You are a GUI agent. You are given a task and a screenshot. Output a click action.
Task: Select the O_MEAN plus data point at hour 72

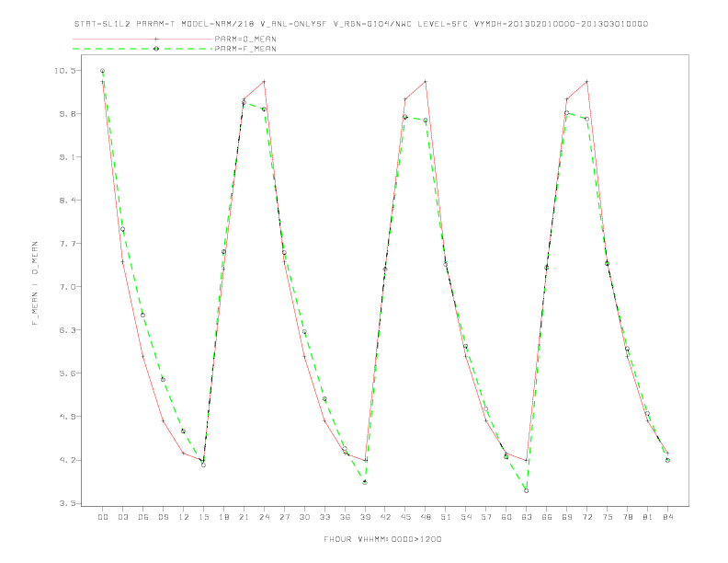[x=586, y=81]
